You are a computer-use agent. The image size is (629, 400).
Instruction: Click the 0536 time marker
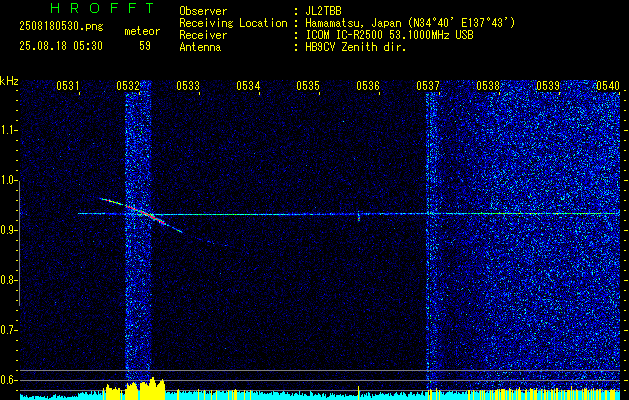click(368, 85)
